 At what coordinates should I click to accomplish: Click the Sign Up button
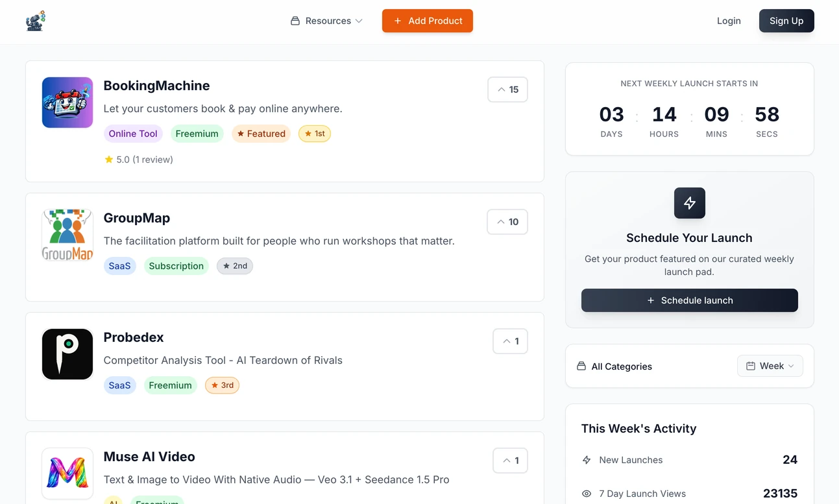point(786,21)
